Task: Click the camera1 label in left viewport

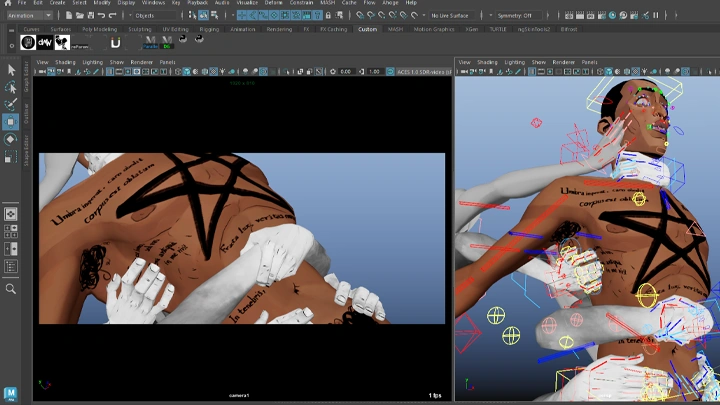Action: [x=239, y=395]
